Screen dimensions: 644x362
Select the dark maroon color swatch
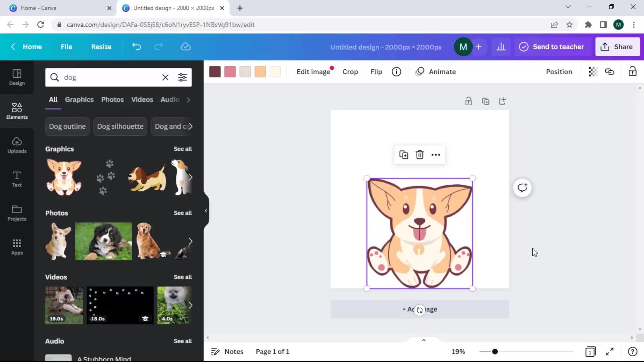pos(215,72)
